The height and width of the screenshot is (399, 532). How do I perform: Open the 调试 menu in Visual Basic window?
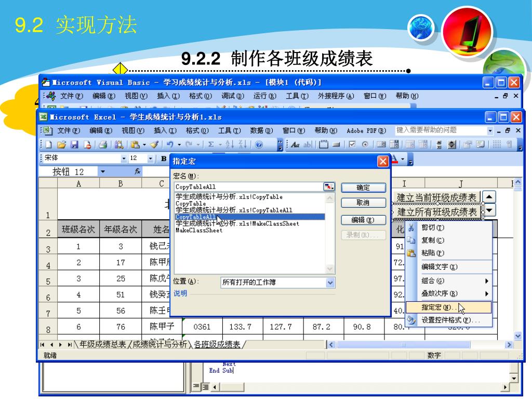coord(233,96)
